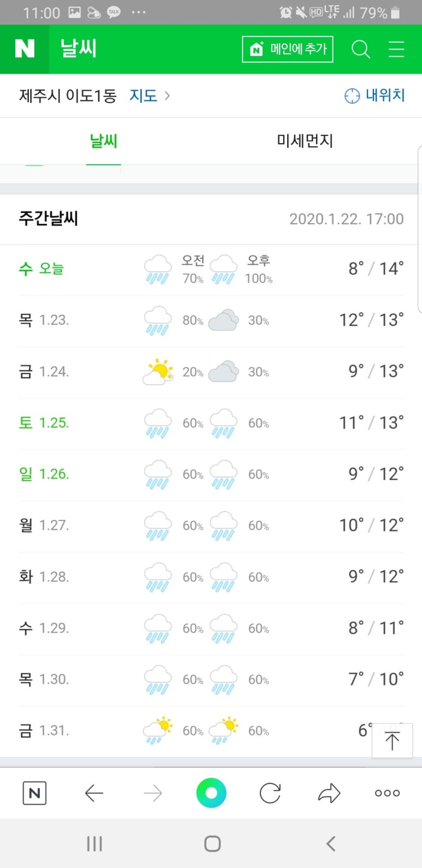Go forward with browser right arrow
The height and width of the screenshot is (868, 422).
pos(153,793)
